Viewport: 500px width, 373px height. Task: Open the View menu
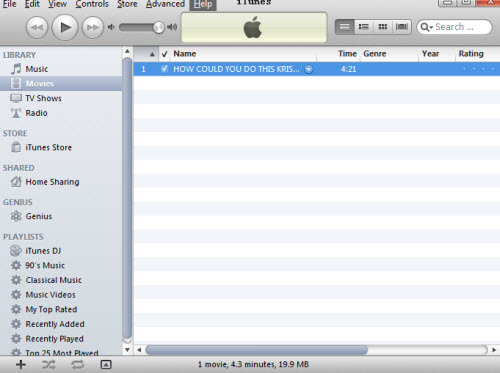[57, 4]
